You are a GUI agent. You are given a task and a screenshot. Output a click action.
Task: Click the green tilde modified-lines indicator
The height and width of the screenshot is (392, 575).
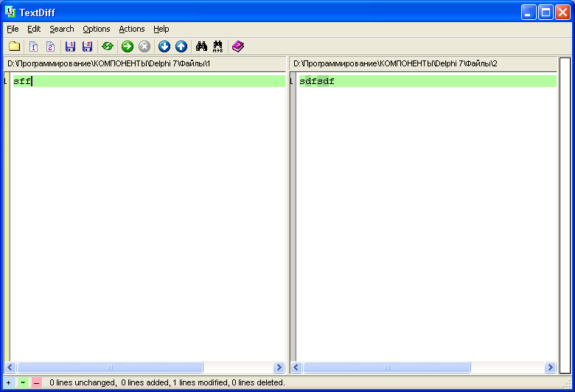tap(23, 382)
